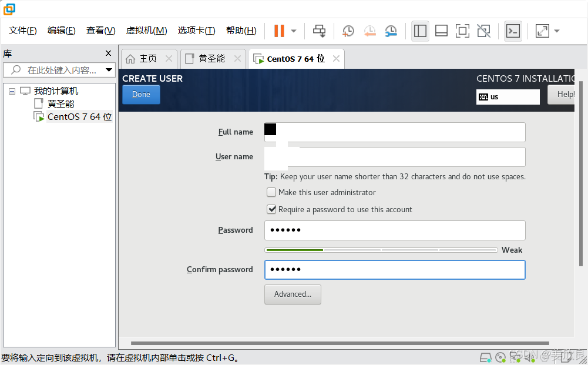The width and height of the screenshot is (588, 365).
Task: Open the snapshot manager icon
Action: click(391, 31)
